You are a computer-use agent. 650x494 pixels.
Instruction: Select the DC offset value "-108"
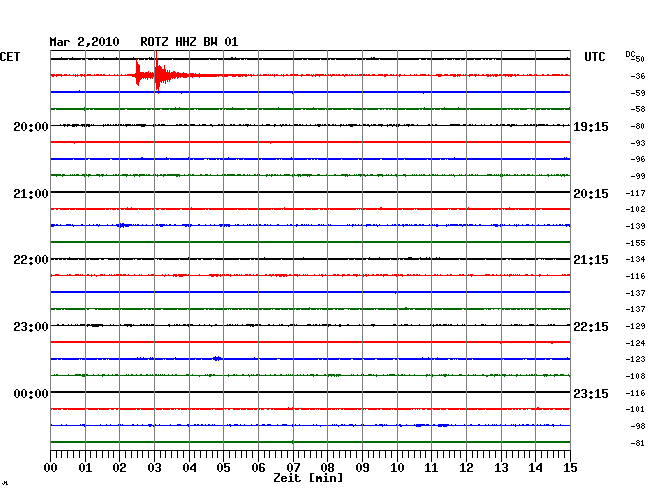(x=635, y=376)
